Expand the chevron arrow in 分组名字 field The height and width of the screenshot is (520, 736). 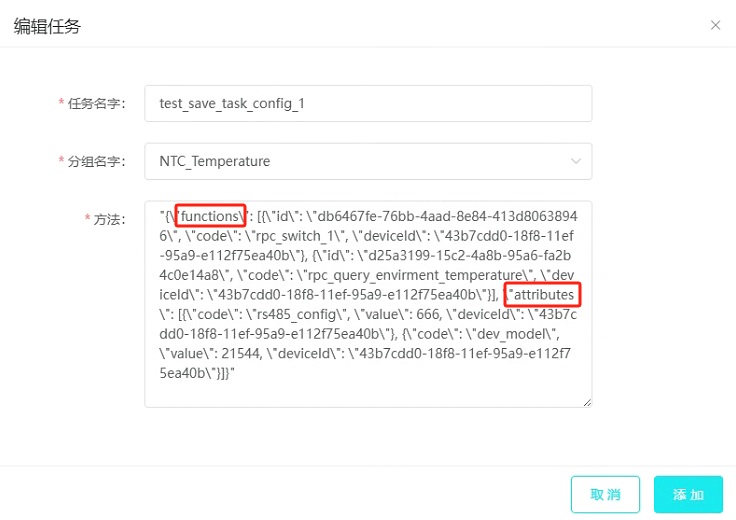click(575, 161)
